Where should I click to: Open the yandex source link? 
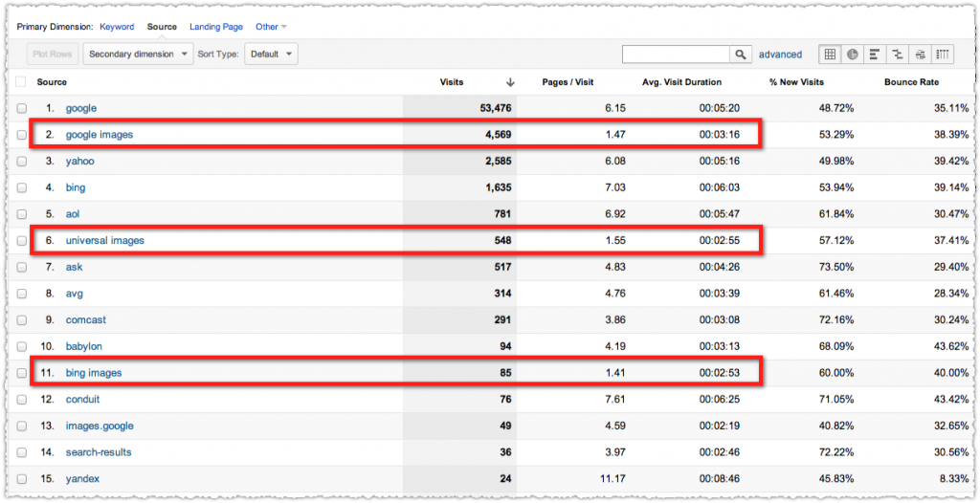[82, 479]
